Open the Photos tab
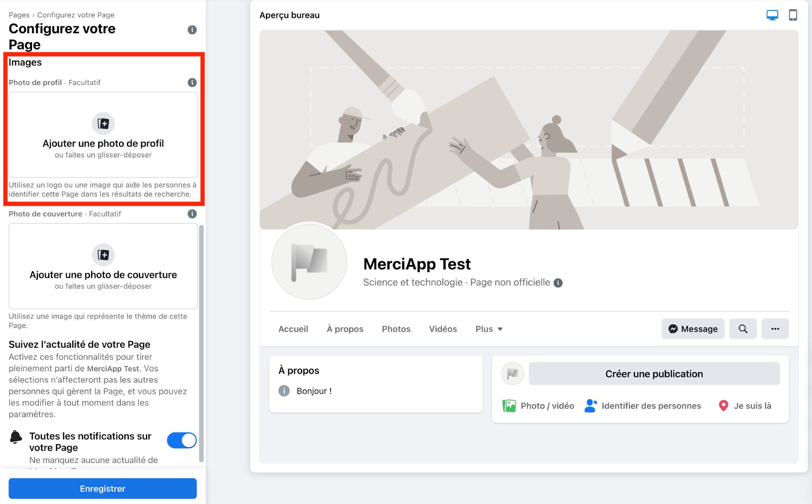 [396, 329]
